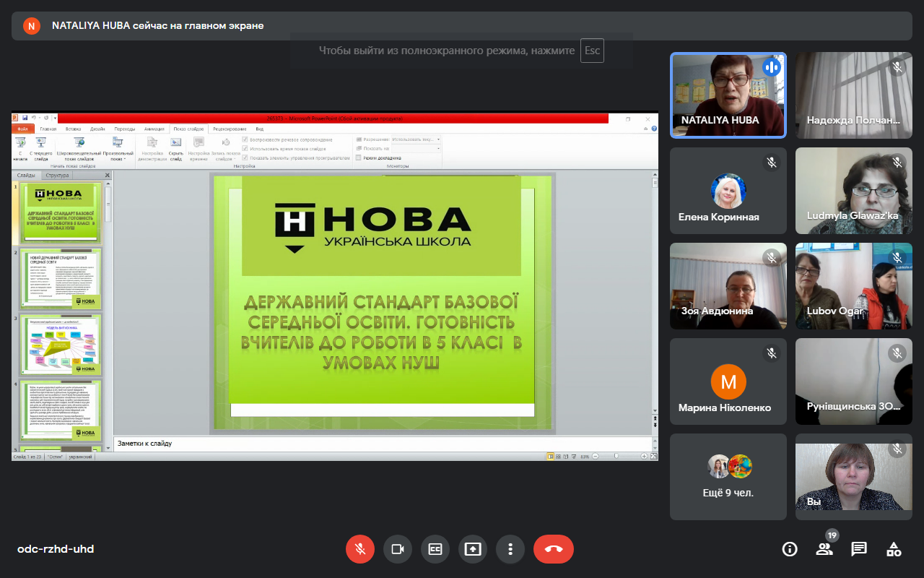The width and height of the screenshot is (924, 578).
Task: Select the Структура pane tab
Action: pos(57,175)
